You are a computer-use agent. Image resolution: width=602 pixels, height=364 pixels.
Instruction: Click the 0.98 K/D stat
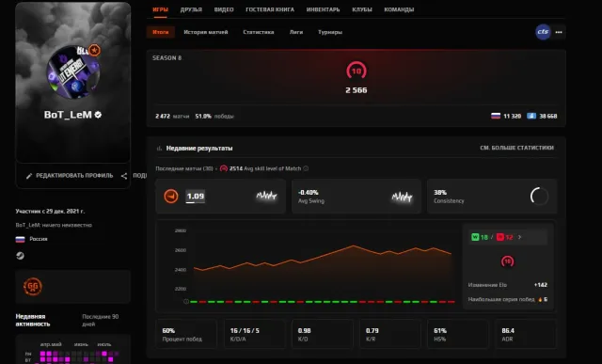322,334
